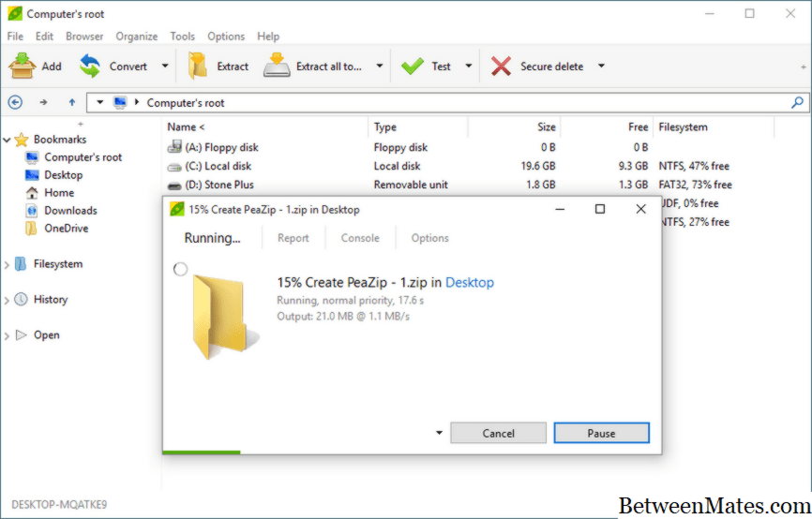Image resolution: width=812 pixels, height=519 pixels.
Task: Click the round status indicator in dialog
Action: pyautogui.click(x=180, y=269)
